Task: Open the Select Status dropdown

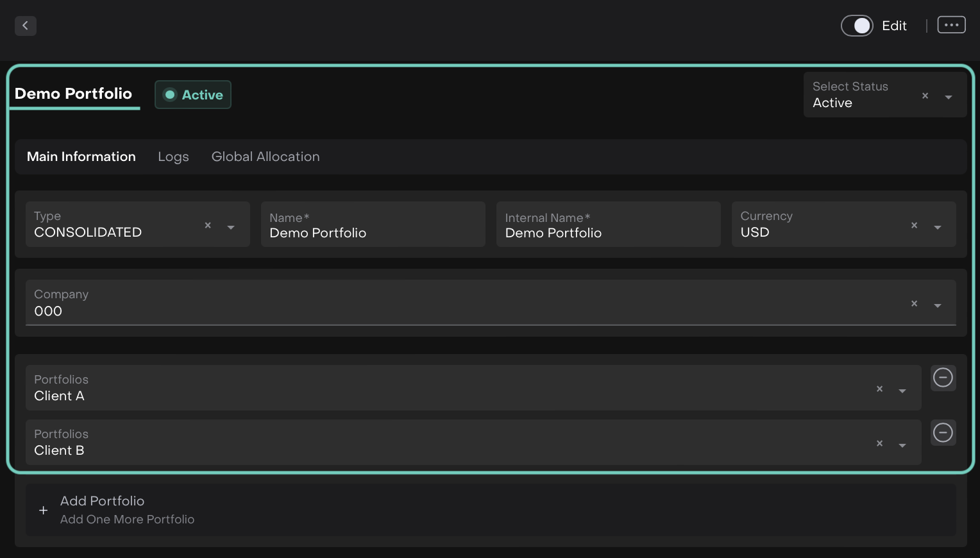Action: click(949, 97)
